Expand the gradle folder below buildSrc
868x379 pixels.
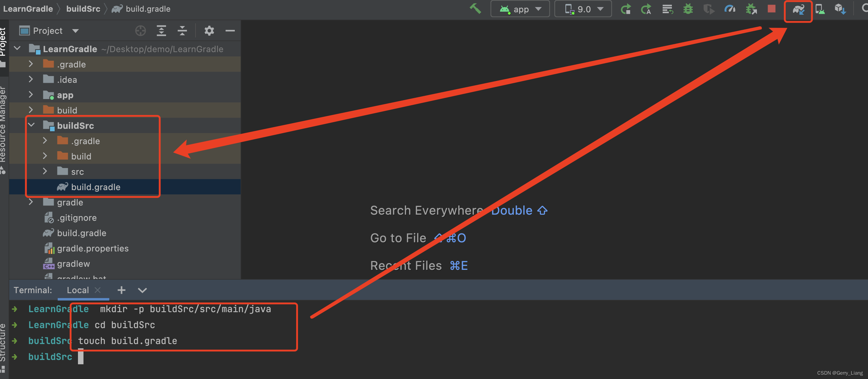(31, 202)
